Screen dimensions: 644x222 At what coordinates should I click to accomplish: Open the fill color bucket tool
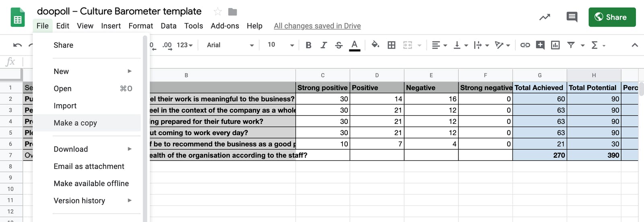click(375, 45)
